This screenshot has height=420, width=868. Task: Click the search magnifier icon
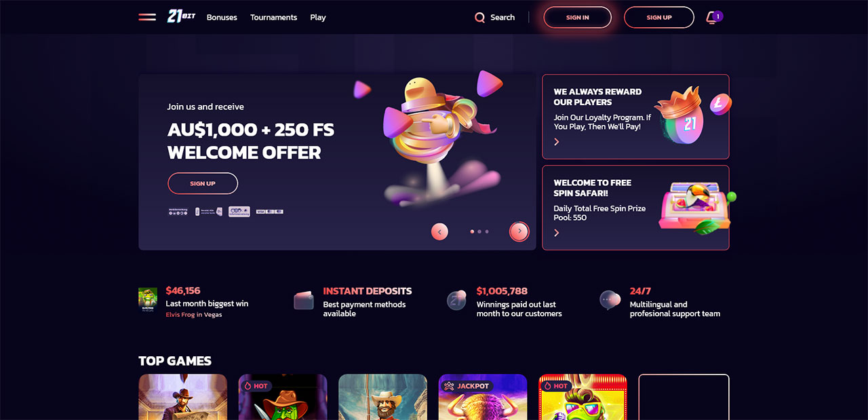pos(479,18)
